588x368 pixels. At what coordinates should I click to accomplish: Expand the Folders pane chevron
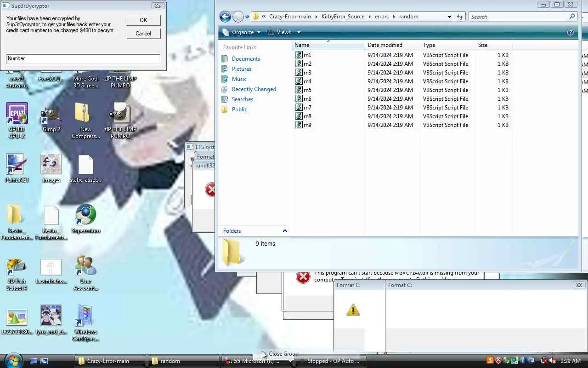point(285,231)
